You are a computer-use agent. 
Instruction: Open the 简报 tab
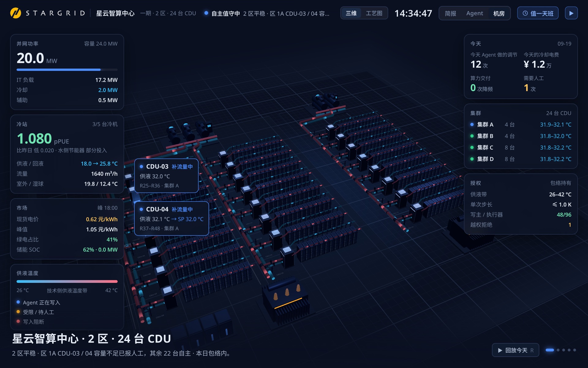click(450, 13)
